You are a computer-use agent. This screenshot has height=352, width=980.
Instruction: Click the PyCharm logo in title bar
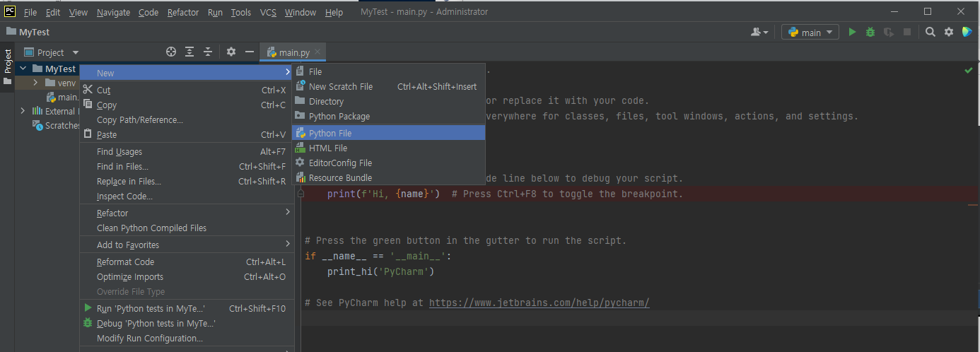(x=10, y=11)
